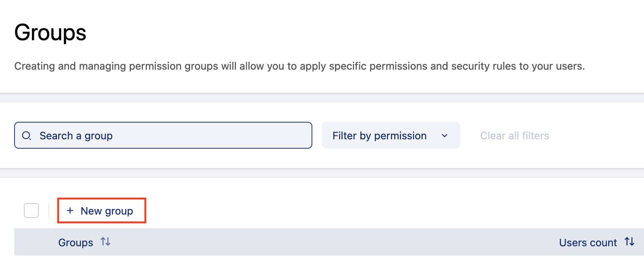This screenshot has height=263, width=644.
Task: Click the permission groups description sentence
Action: pos(299,66)
